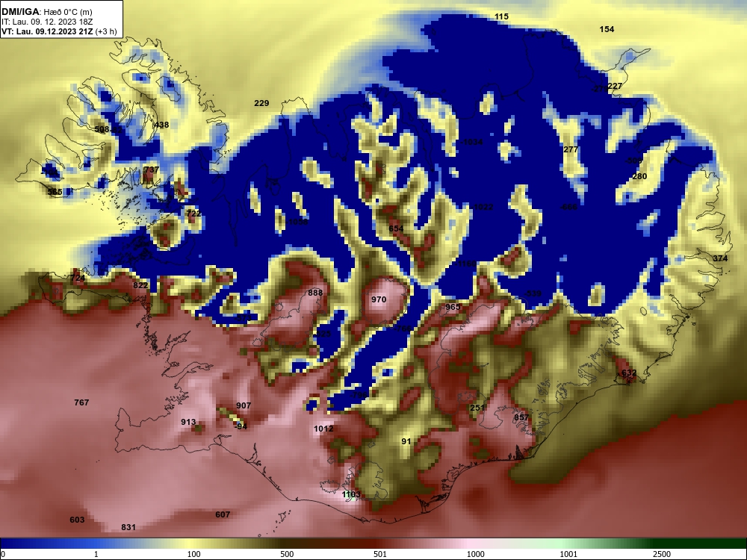Click the map value 767
The image size is (747, 560).
pyautogui.click(x=81, y=403)
